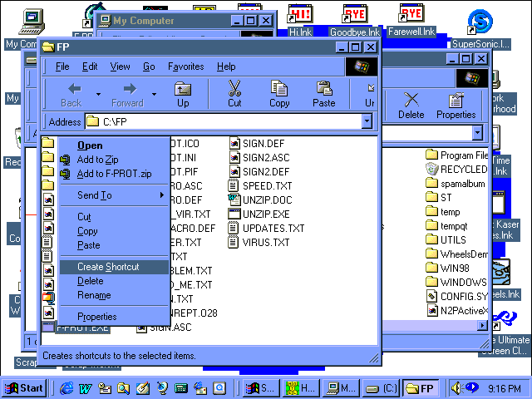This screenshot has width=532, height=399.
Task: Open the Favorites menu
Action: pyautogui.click(x=186, y=66)
